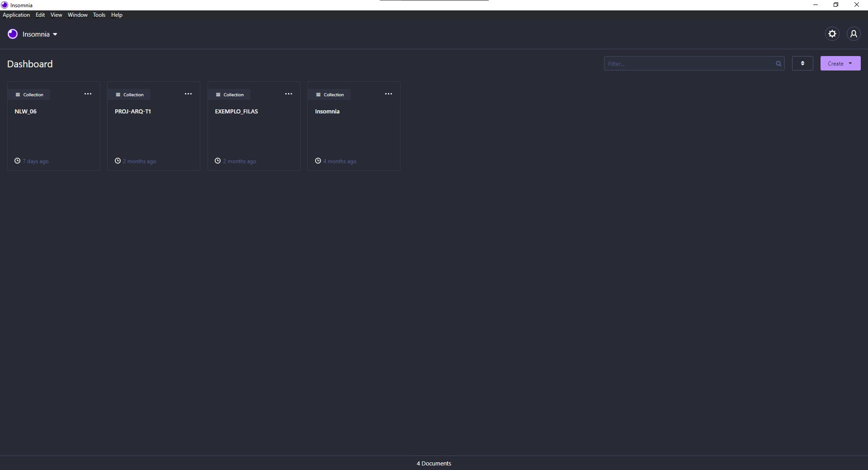Image resolution: width=868 pixels, height=470 pixels.
Task: Click the purple Insomnia logo icon
Action: pos(13,34)
